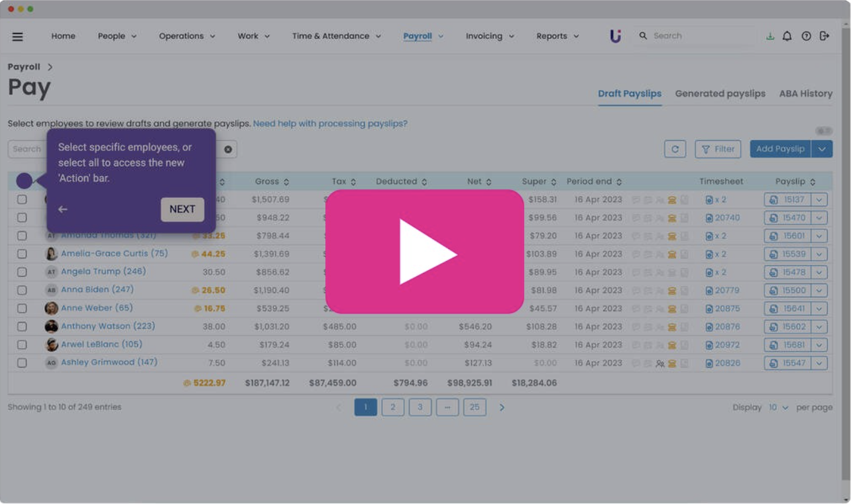
Task: Click back arrow in the tooltip
Action: pyautogui.click(x=63, y=209)
